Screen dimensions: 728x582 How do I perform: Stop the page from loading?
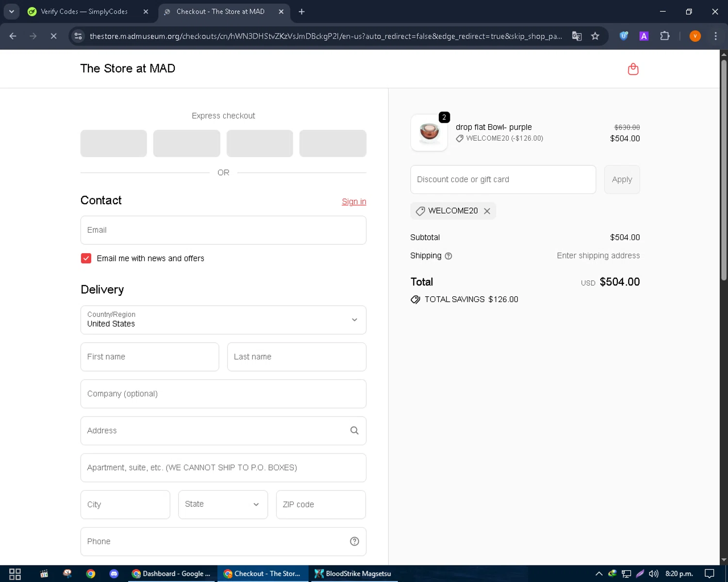click(53, 36)
